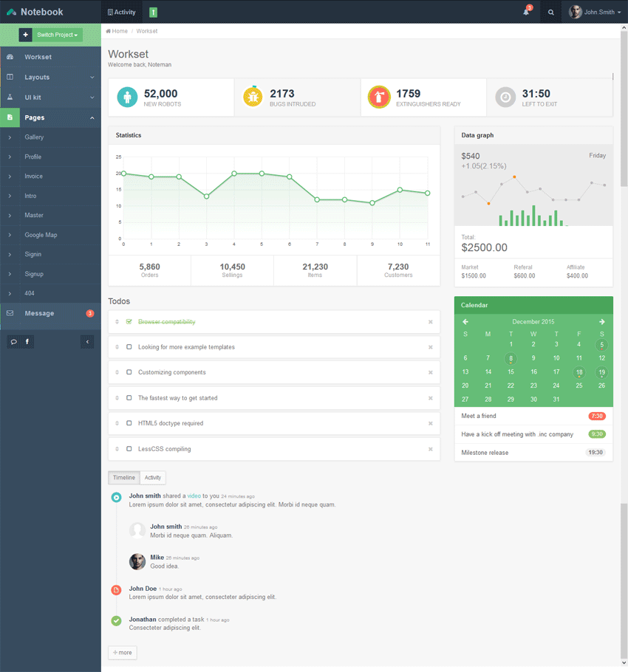
Task: Uncheck the Browser compatibility todo
Action: coord(129,322)
